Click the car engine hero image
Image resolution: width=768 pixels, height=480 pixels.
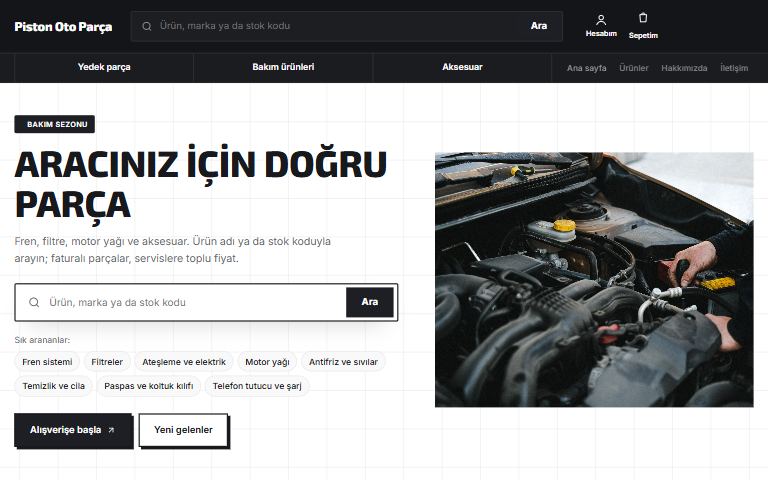point(594,280)
